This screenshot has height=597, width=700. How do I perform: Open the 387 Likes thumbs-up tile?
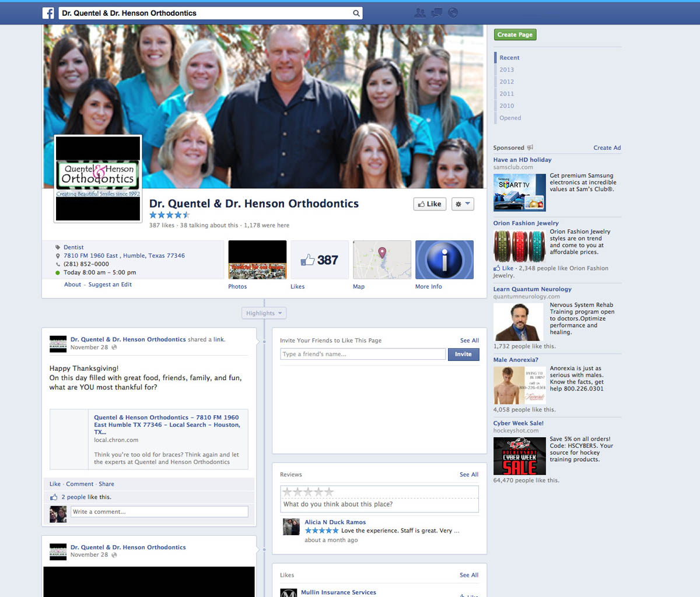pyautogui.click(x=320, y=260)
